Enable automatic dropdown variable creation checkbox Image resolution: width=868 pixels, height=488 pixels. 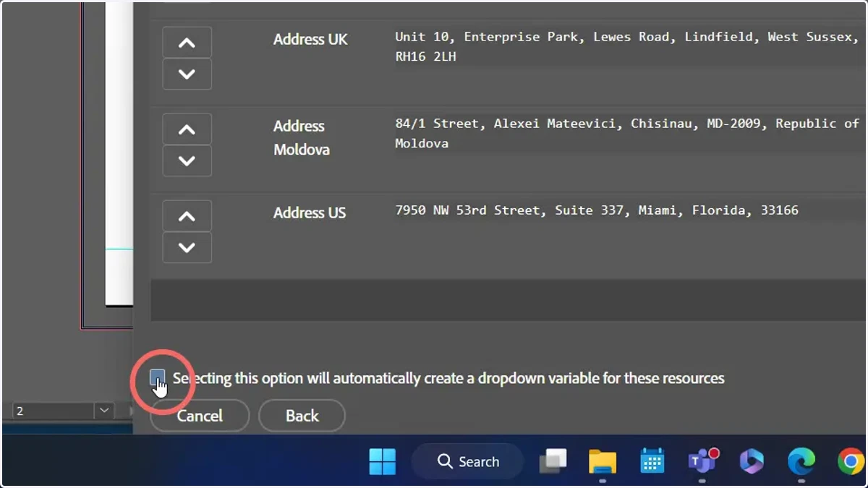(x=157, y=377)
